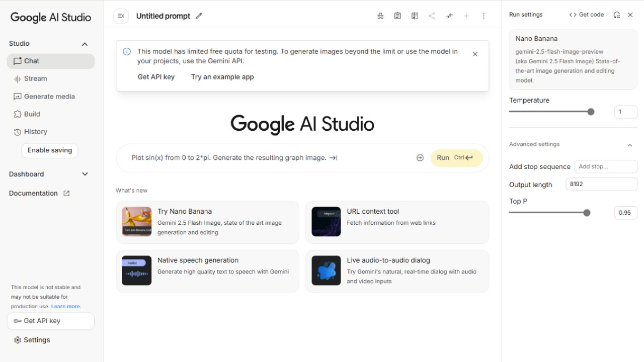Open Stream in the Studio menu
The image size is (644, 362).
pyautogui.click(x=51, y=78)
